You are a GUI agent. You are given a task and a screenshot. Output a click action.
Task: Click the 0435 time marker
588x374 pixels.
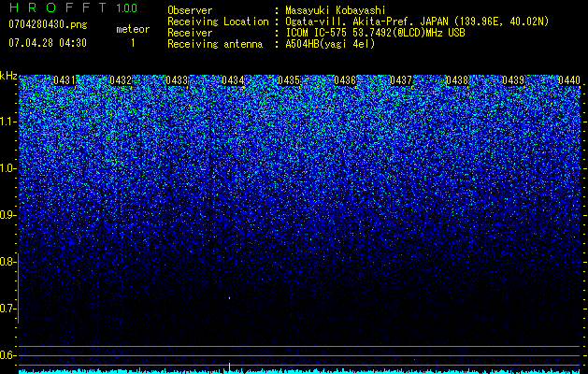pos(289,80)
